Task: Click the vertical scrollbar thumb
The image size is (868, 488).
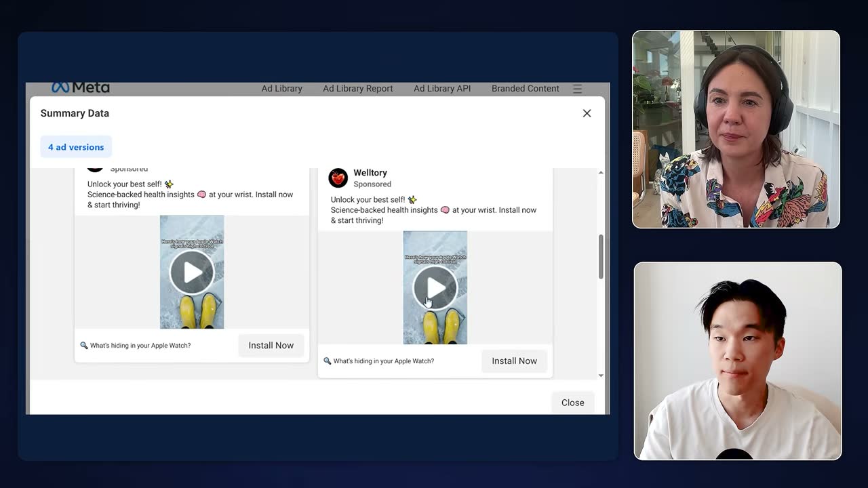Action: 601,257
